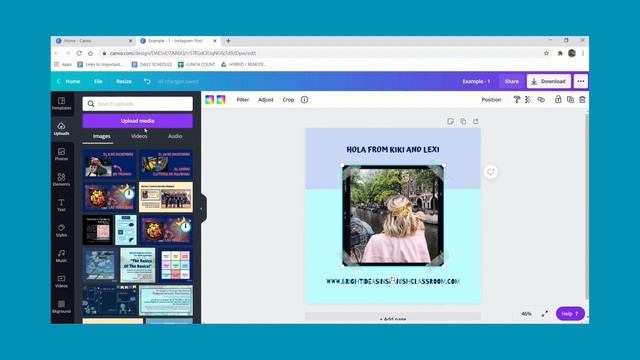Delete the selected element with trash icon

pos(582,100)
